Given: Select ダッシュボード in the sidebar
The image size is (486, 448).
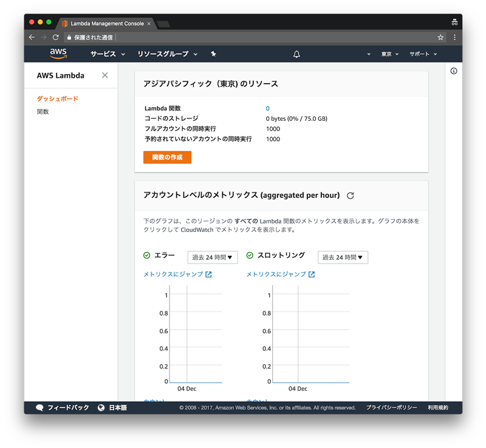Looking at the screenshot, I should (x=58, y=99).
